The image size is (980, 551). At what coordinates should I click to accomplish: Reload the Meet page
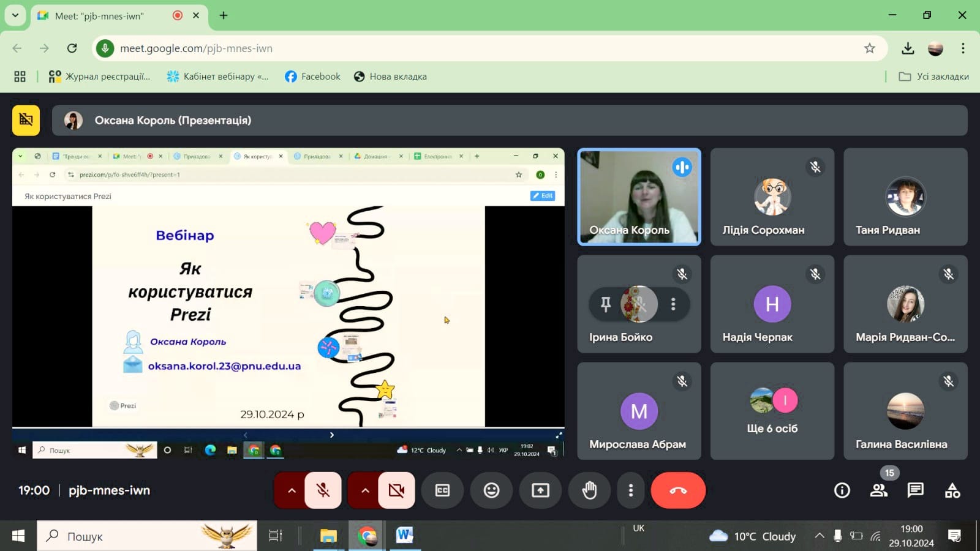pos(72,48)
